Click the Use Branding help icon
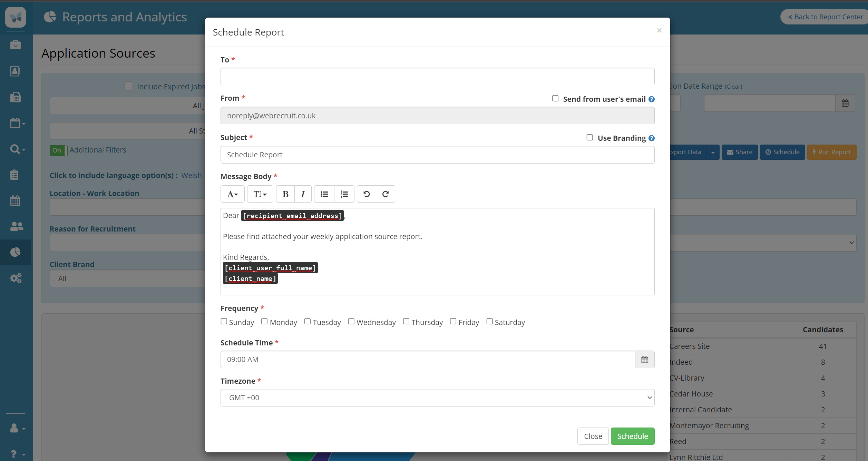The height and width of the screenshot is (461, 868). click(652, 138)
